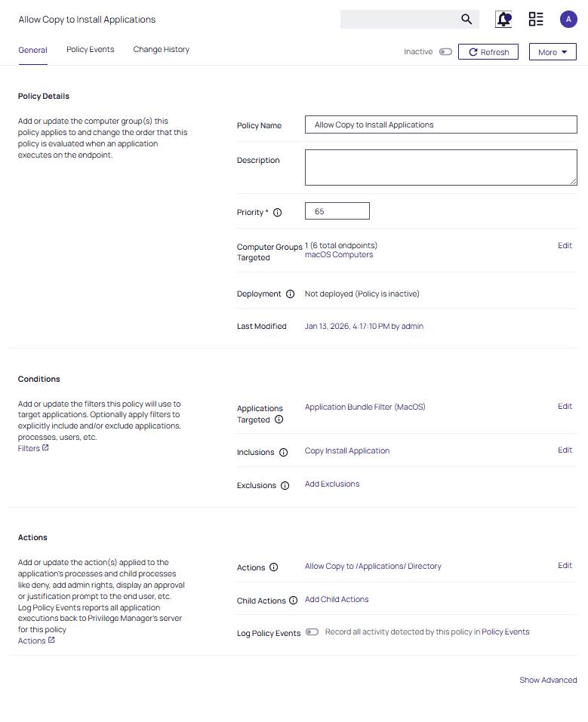Screen dimensions: 588x722
Task: Toggle the policy Inactive switch
Action: [x=445, y=52]
